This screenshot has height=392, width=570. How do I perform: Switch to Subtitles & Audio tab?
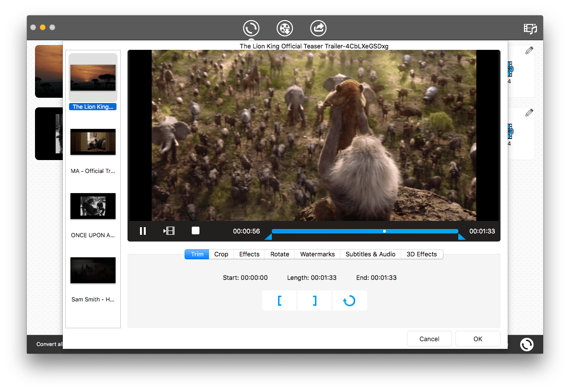(371, 254)
